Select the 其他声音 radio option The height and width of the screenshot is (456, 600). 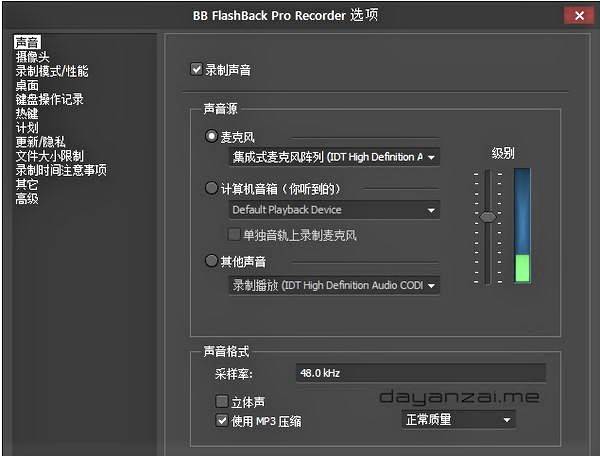coord(211,261)
